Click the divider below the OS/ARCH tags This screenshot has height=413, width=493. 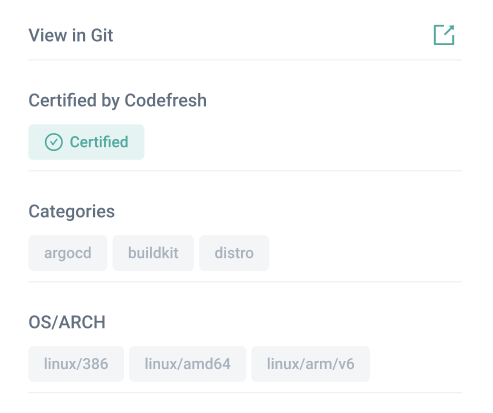click(x=245, y=393)
